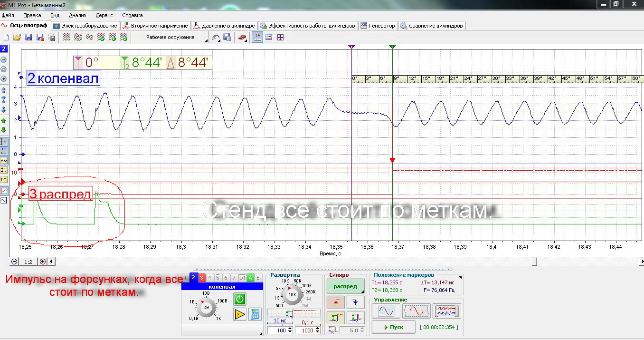Select channel 3 tab in channel panel
The image size is (644, 340).
(x=201, y=277)
